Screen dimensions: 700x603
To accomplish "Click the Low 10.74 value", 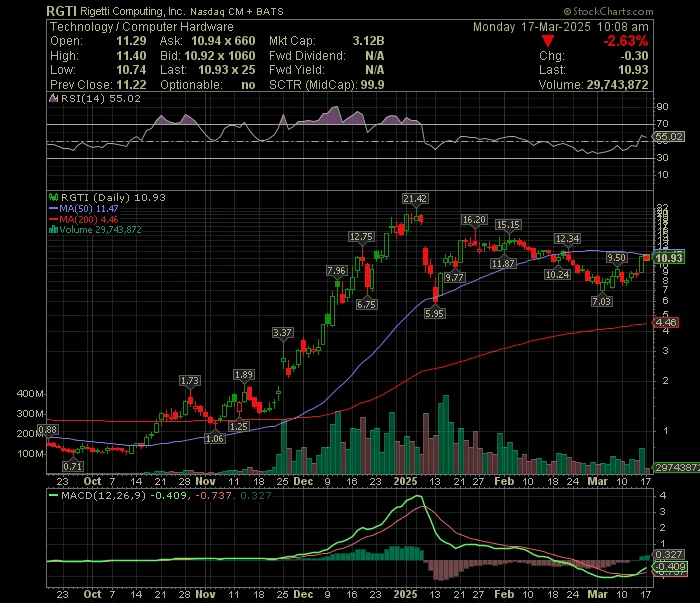I will [131, 70].
